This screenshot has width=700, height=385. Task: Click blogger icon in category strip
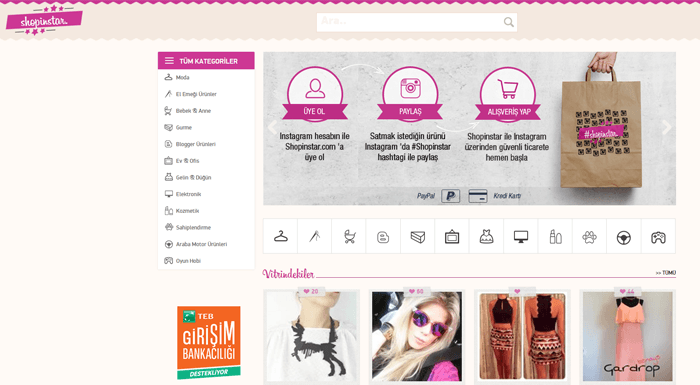click(383, 236)
